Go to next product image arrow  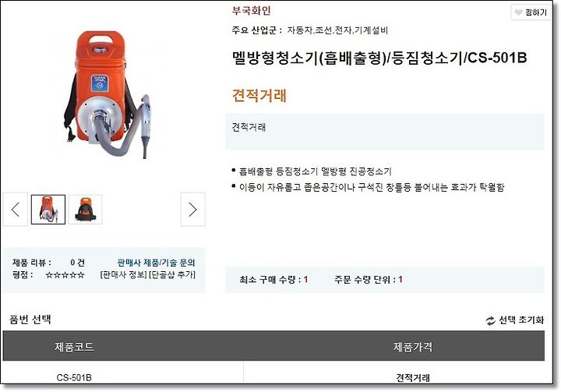pos(193,210)
